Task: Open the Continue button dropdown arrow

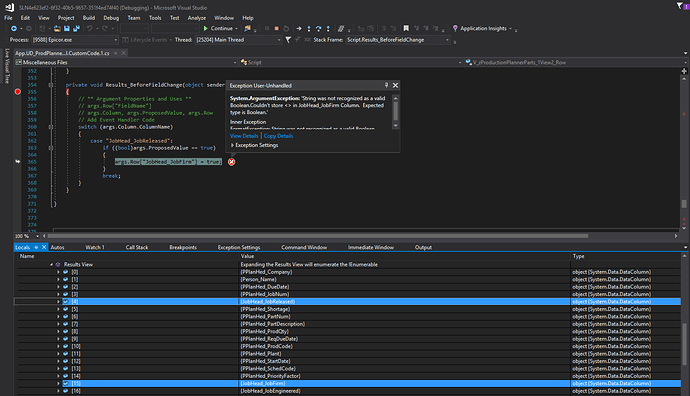Action: tap(236, 29)
